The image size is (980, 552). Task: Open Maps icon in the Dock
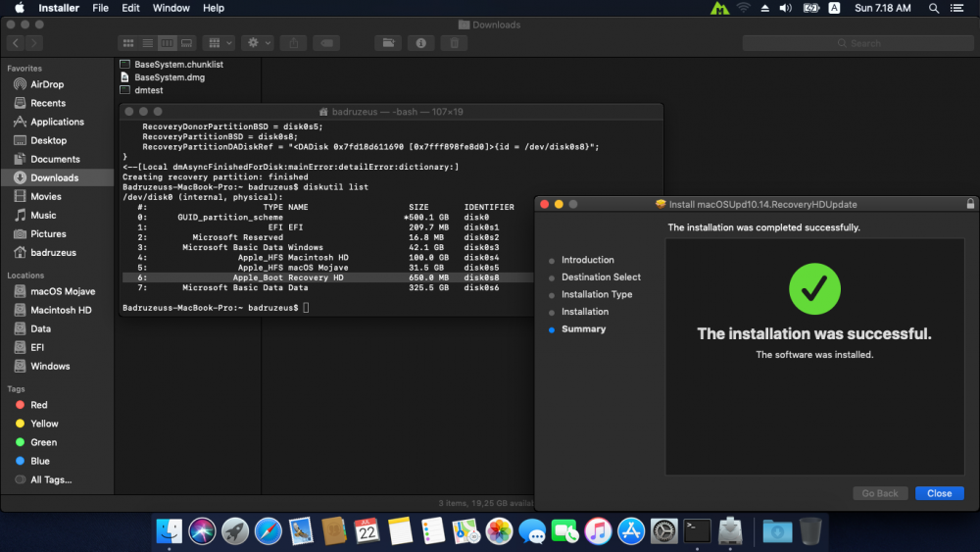point(465,531)
